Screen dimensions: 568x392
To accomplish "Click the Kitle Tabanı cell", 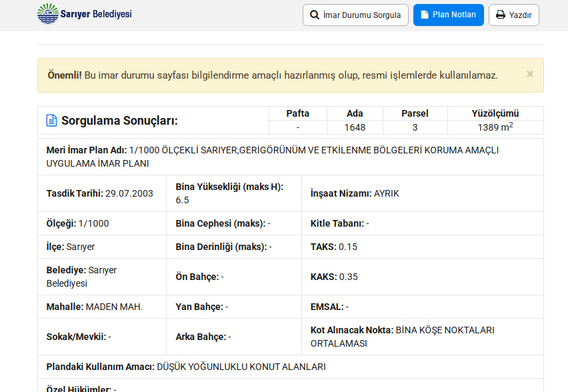I will click(423, 223).
